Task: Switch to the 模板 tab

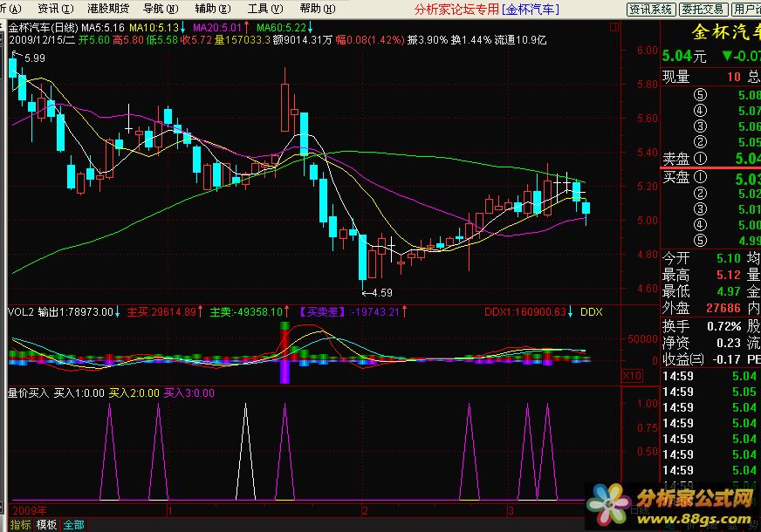Action: (x=46, y=525)
